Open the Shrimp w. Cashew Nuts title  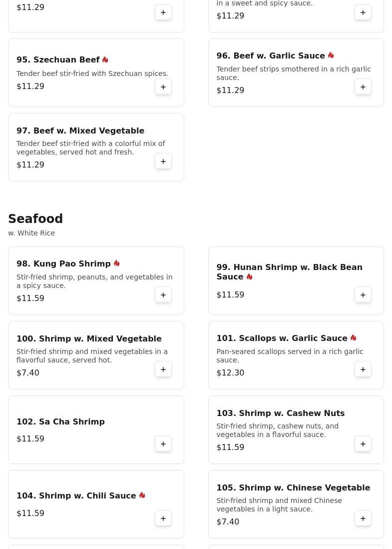click(x=280, y=413)
